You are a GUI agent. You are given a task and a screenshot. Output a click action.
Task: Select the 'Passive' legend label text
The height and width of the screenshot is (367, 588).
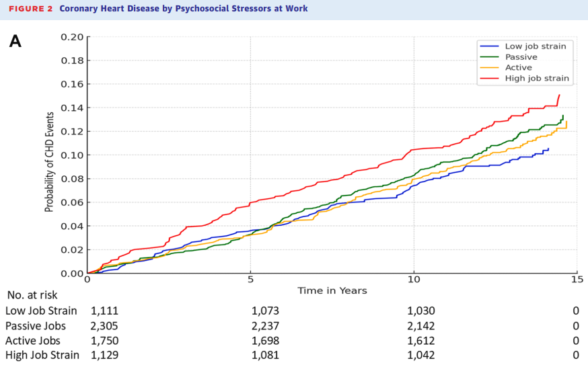click(x=521, y=57)
